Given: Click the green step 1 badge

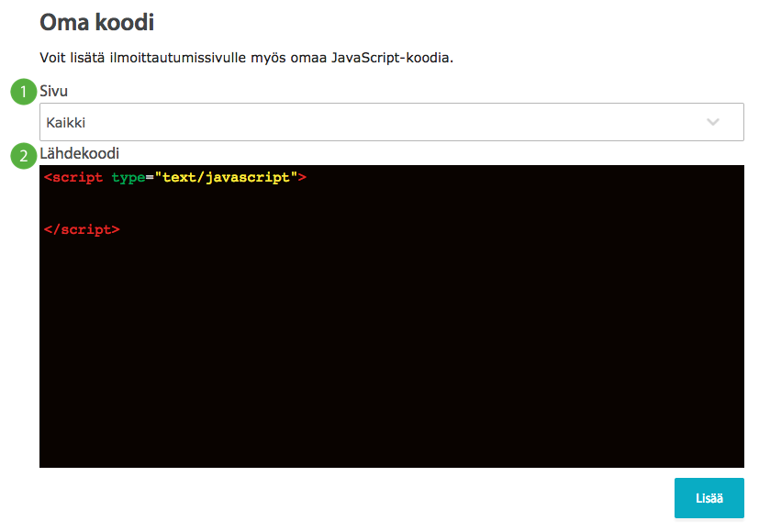Looking at the screenshot, I should tap(24, 92).
